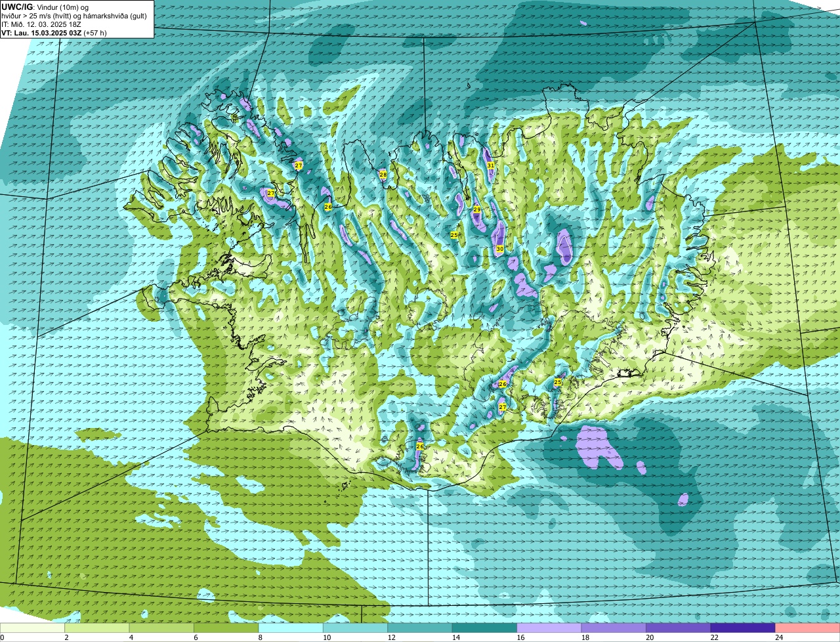Click the 4–6 m/s light green legend swatch
Viewport: 840px width, 642px height.
pos(163,628)
